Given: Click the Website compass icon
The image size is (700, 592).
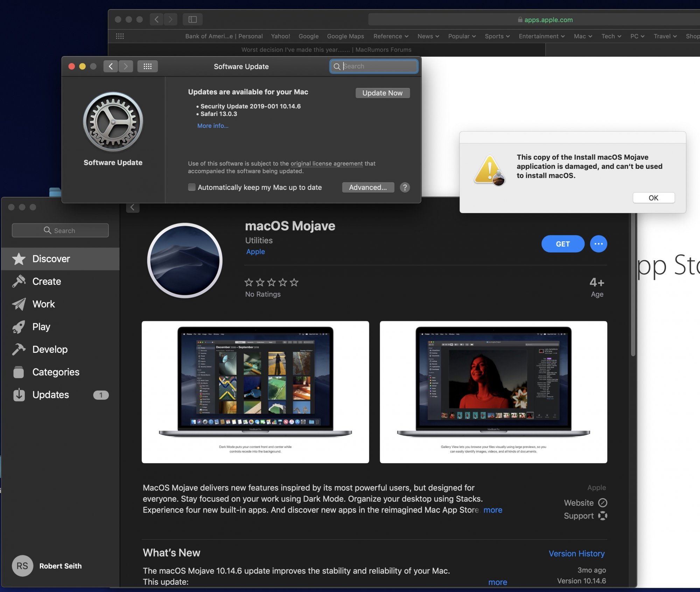Looking at the screenshot, I should (602, 503).
